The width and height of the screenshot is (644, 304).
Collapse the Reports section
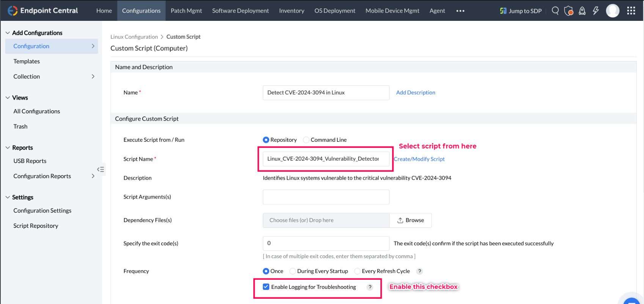click(8, 148)
